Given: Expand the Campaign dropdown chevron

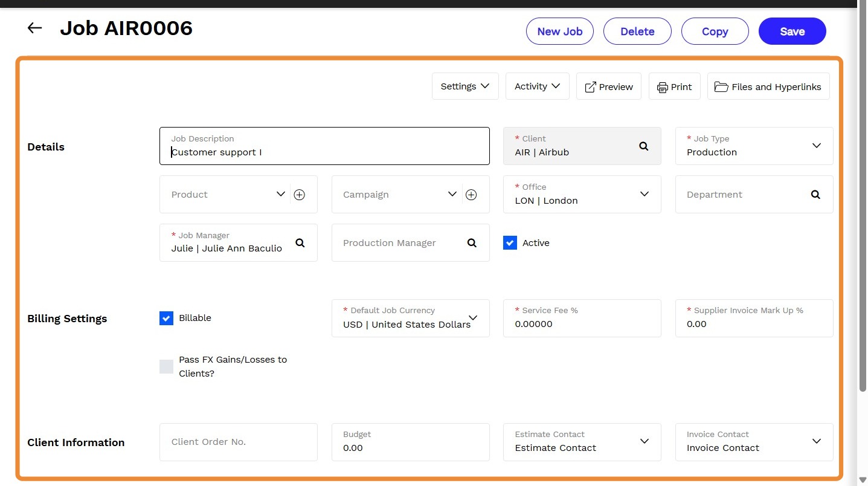Looking at the screenshot, I should tap(452, 194).
